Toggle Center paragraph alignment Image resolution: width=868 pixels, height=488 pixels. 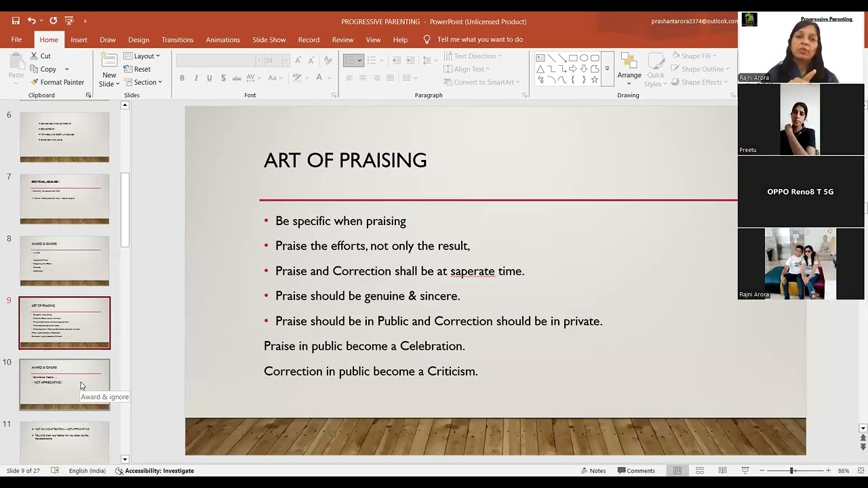point(363,78)
